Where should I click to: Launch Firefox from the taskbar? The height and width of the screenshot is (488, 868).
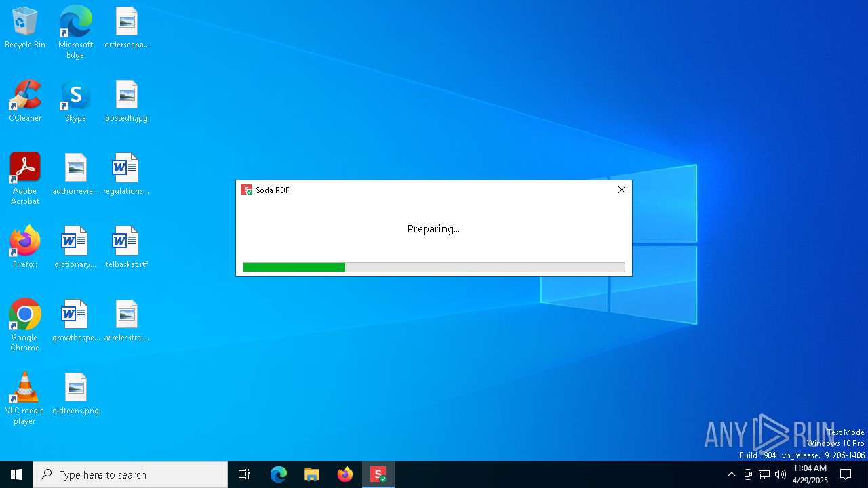tap(345, 474)
